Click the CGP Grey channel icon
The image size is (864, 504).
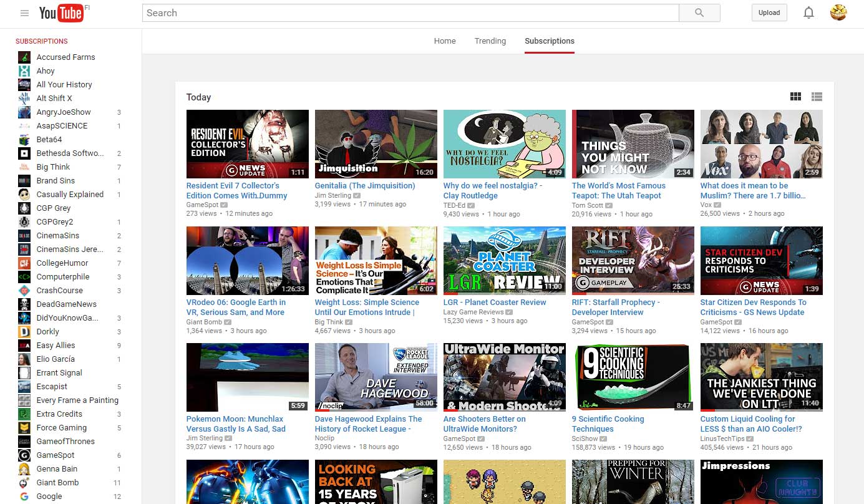(x=24, y=208)
